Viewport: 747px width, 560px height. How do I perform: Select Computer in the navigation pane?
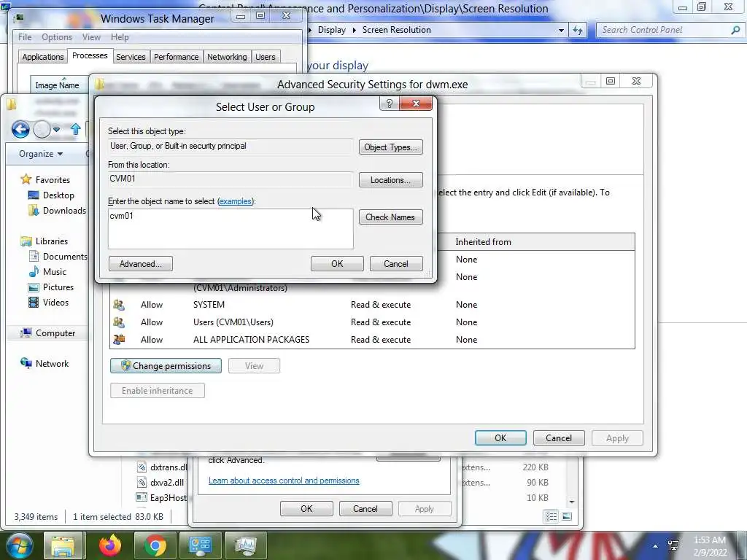[55, 332]
